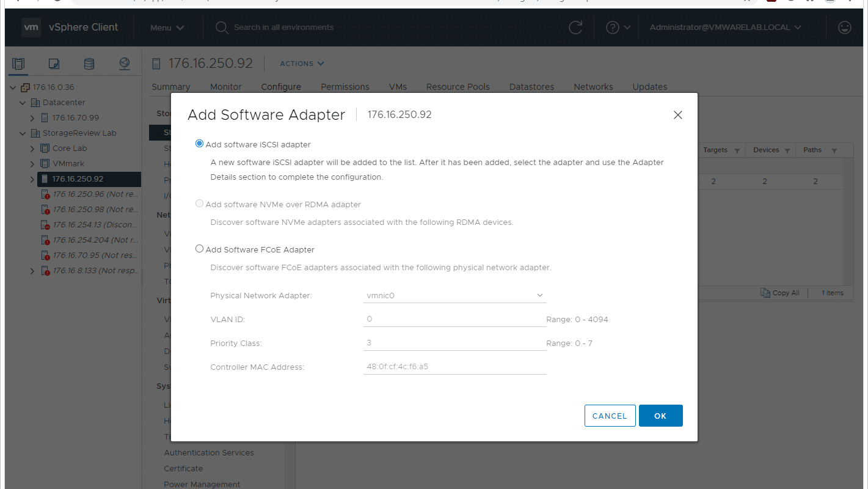Click the host error icon for 176.16.250.96
868x489 pixels.
tap(45, 194)
